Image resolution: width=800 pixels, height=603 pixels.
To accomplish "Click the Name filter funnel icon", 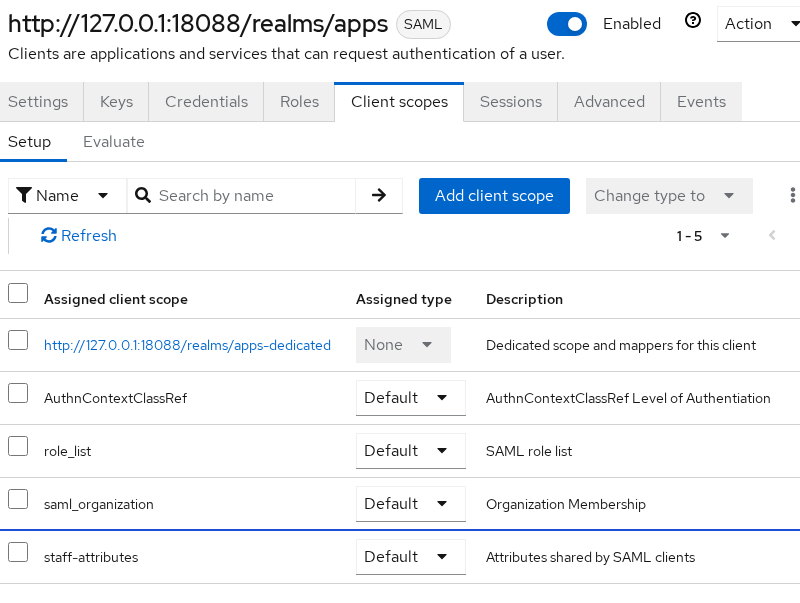I will [x=24, y=195].
